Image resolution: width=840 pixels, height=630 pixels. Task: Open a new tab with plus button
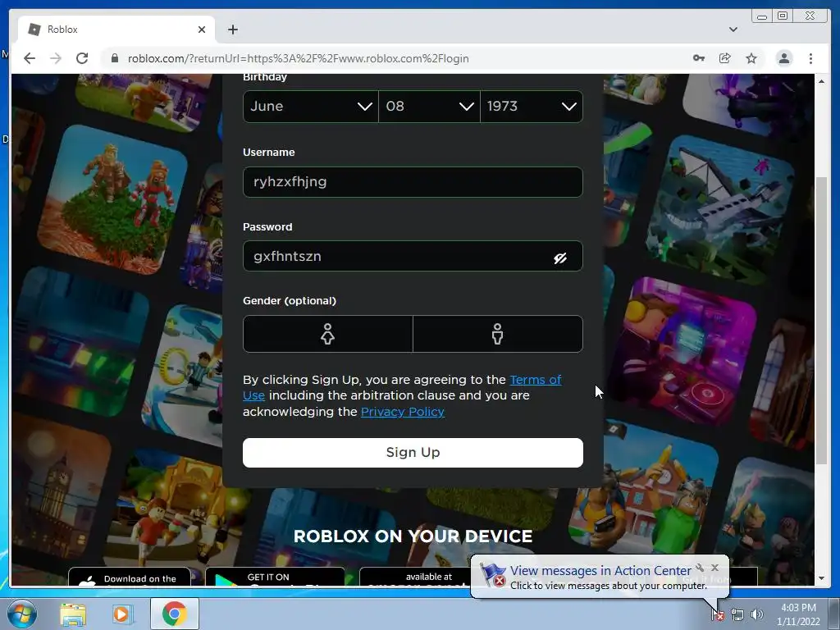click(x=232, y=30)
